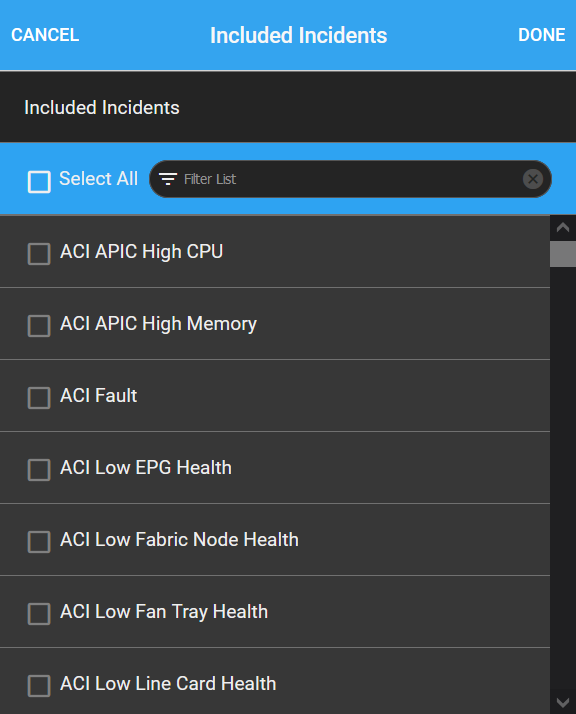This screenshot has width=576, height=714.
Task: Tick the ACI APIC High Memory checkbox
Action: tap(39, 326)
